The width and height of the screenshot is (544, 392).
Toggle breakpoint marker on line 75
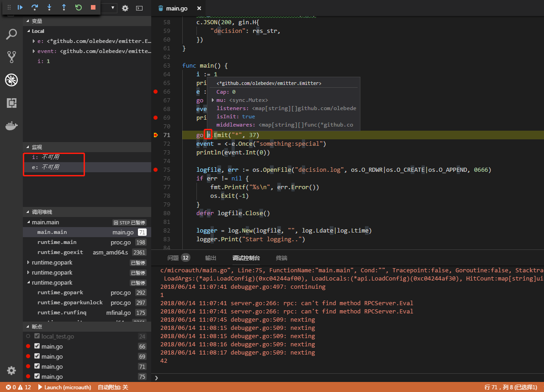click(155, 170)
